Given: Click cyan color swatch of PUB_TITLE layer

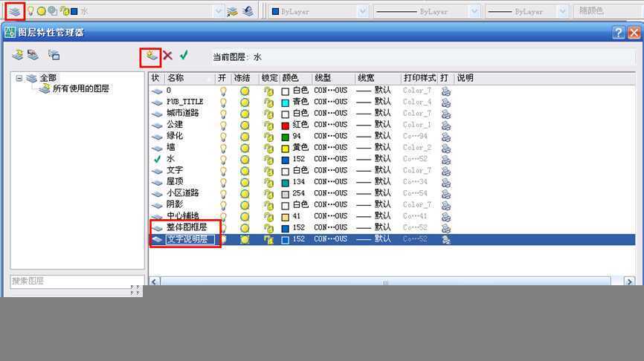Looking at the screenshot, I should coord(285,103).
